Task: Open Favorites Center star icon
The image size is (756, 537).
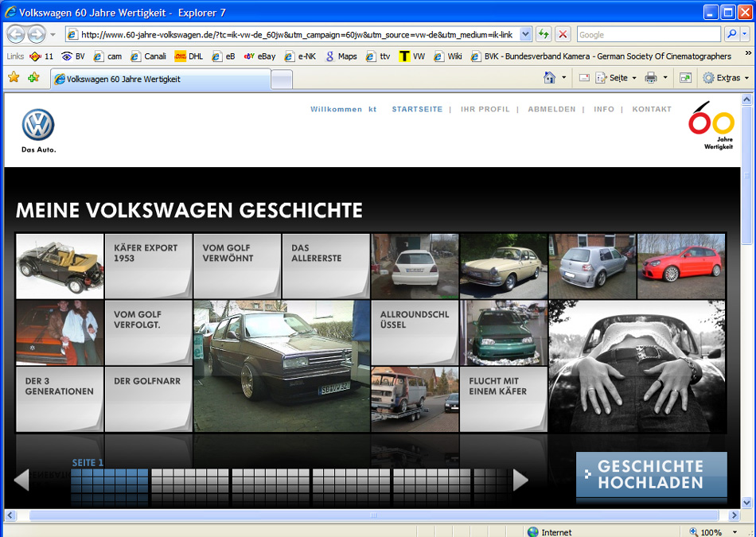Action: (14, 77)
